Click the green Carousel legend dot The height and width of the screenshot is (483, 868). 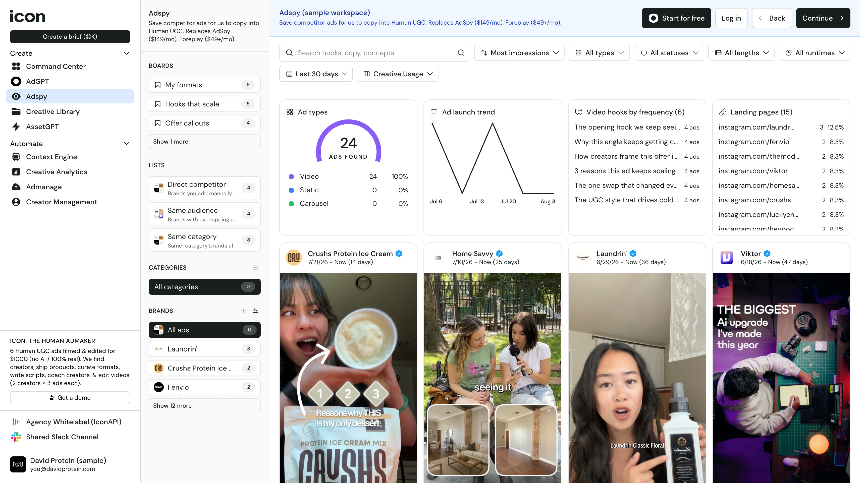click(291, 204)
